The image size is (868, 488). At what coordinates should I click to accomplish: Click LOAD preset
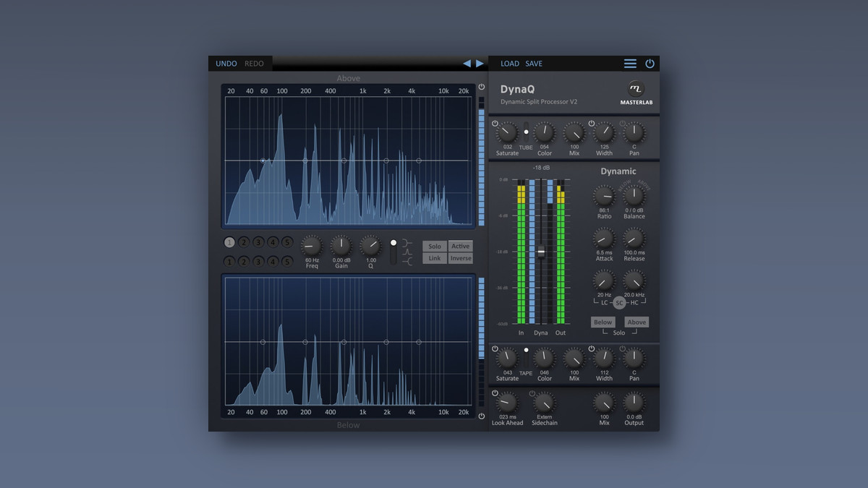510,64
